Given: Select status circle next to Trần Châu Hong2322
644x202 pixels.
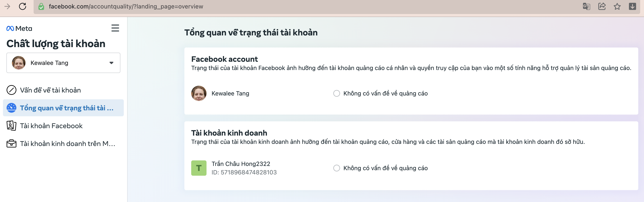Looking at the screenshot, I should 336,168.
